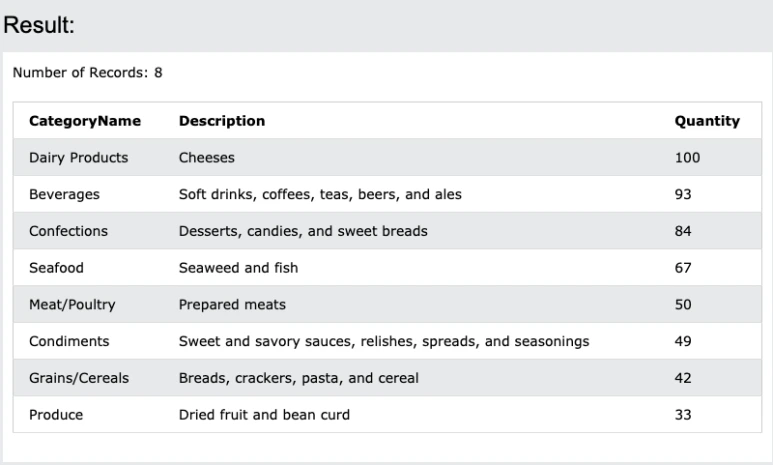Click the Description column header

coord(221,121)
